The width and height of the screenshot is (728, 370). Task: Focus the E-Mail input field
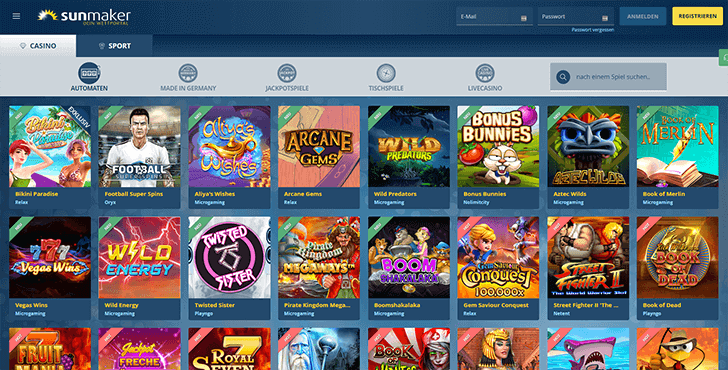pos(494,17)
